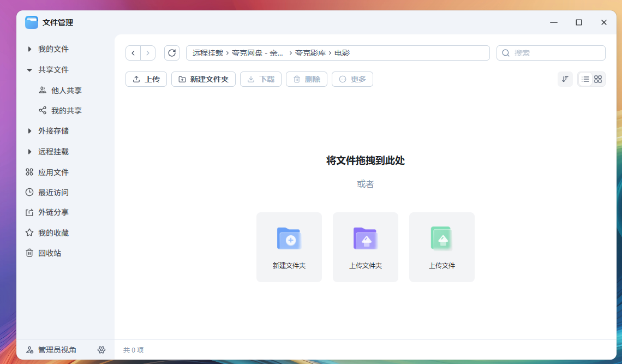The width and height of the screenshot is (622, 364).
Task: Expand the Remote Mount (远程挂载) node
Action: coord(29,152)
